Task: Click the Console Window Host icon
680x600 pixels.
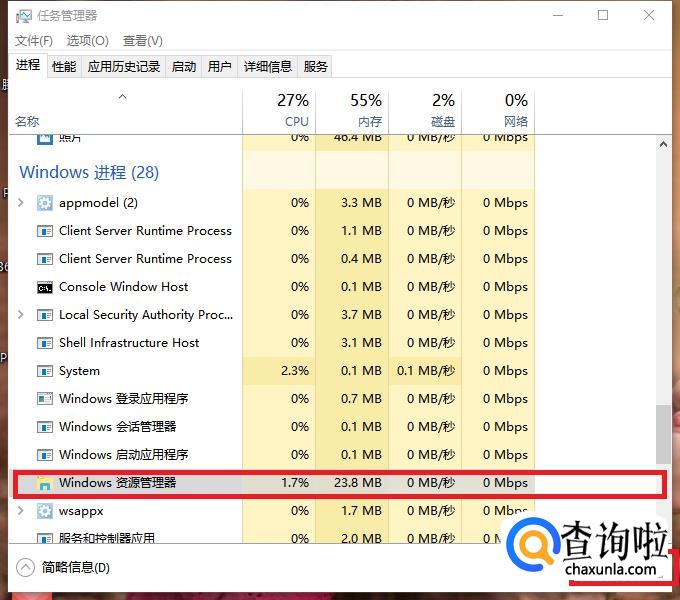Action: click(x=45, y=287)
